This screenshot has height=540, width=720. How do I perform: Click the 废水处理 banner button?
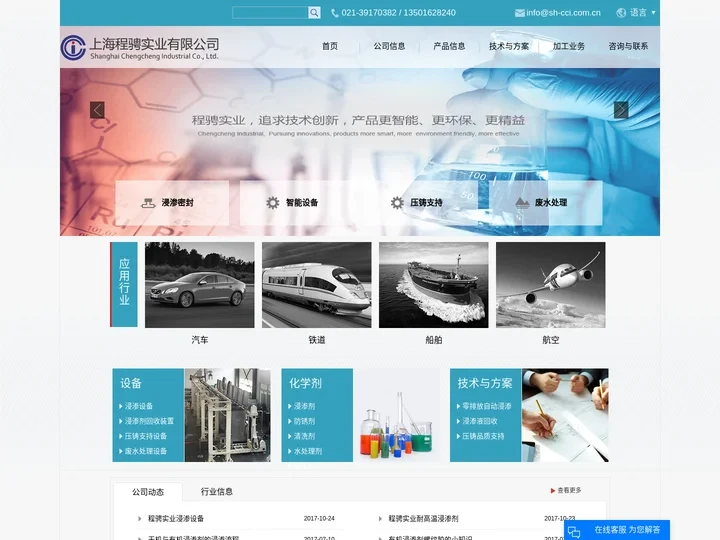pos(543,202)
